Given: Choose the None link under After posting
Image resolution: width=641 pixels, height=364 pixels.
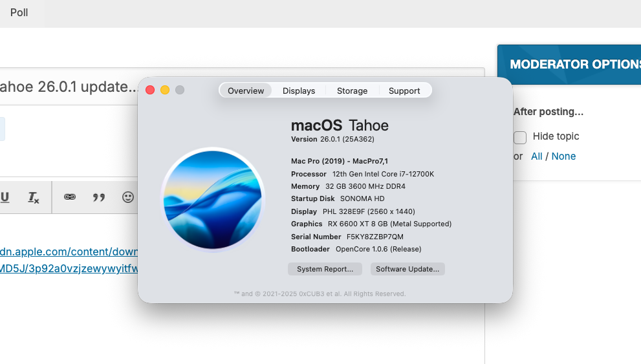Looking at the screenshot, I should [x=563, y=156].
